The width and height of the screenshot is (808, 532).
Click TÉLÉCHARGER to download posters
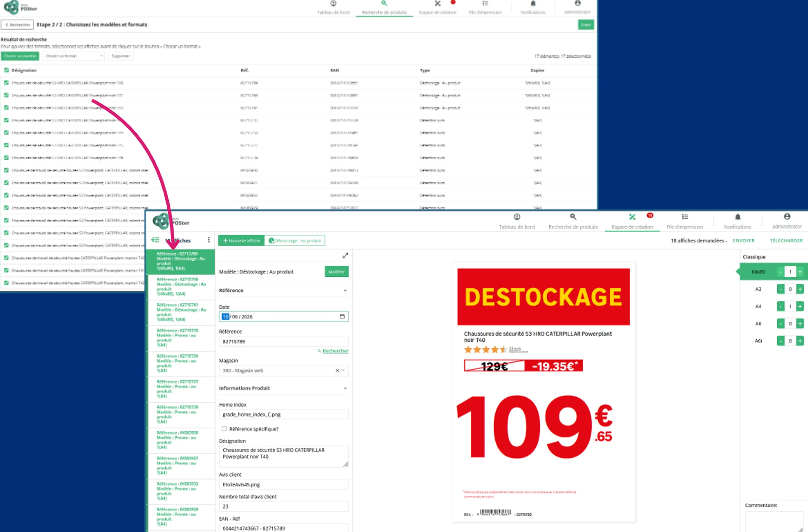click(x=786, y=240)
